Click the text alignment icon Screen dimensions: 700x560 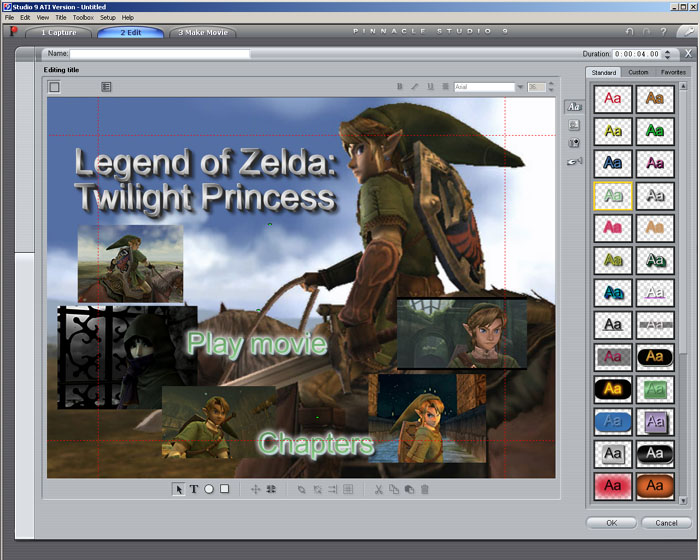pos(445,86)
